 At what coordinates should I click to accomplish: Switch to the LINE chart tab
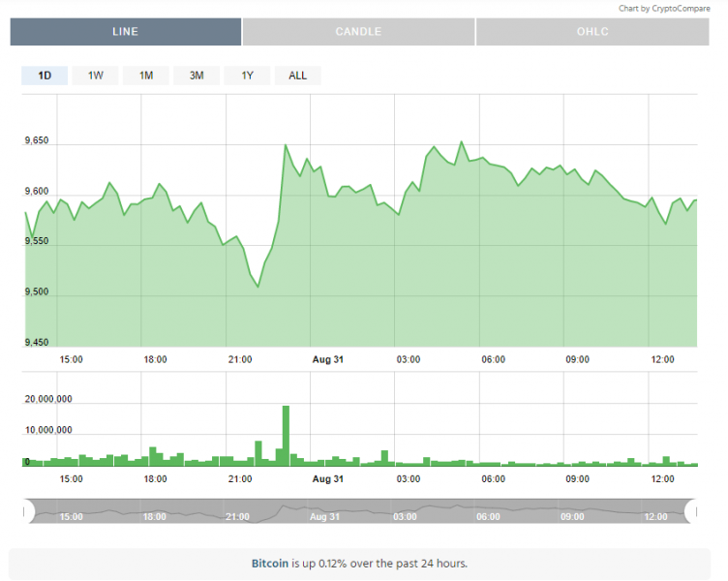(126, 31)
